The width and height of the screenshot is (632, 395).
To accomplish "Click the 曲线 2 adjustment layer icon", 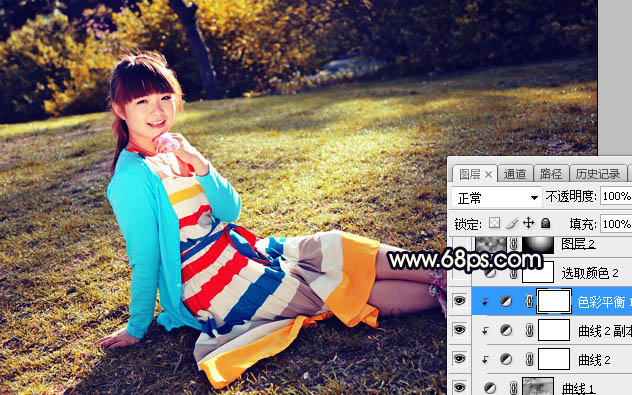I will [x=506, y=359].
